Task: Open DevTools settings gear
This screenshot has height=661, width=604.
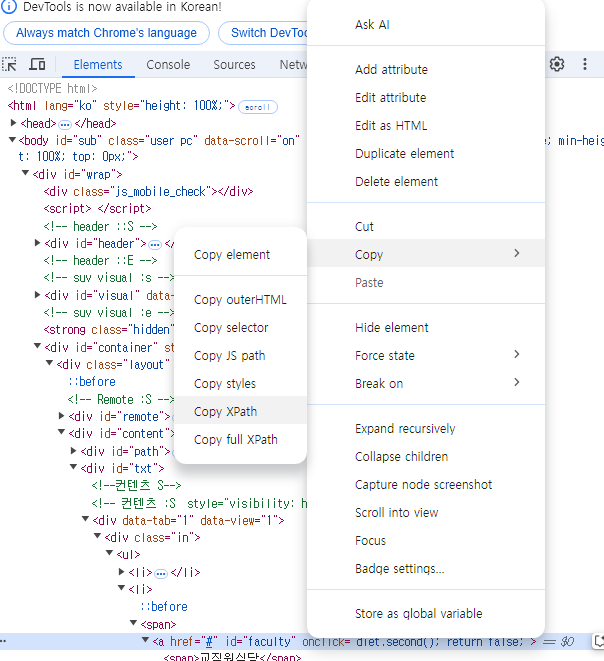Action: (557, 64)
